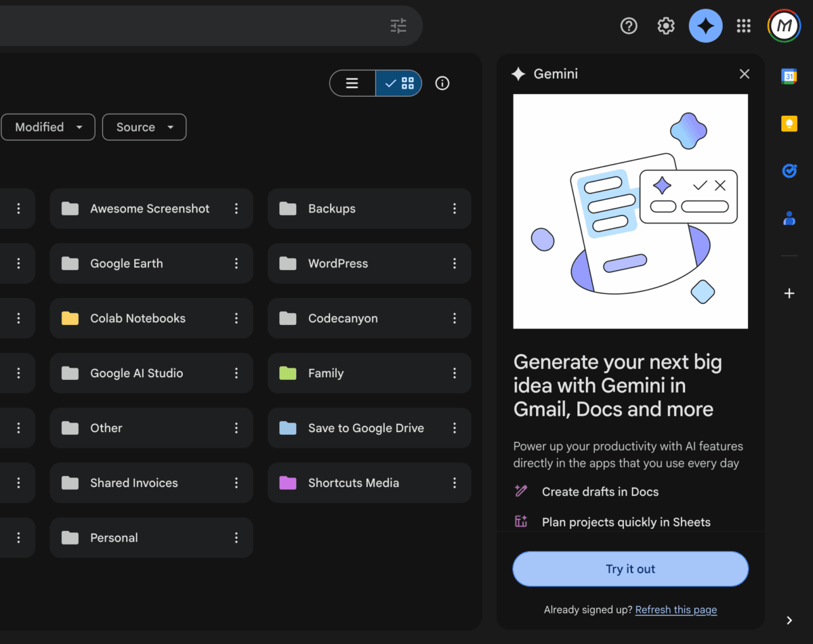Select the Awesome Screenshot folder
This screenshot has height=644, width=813.
[151, 209]
